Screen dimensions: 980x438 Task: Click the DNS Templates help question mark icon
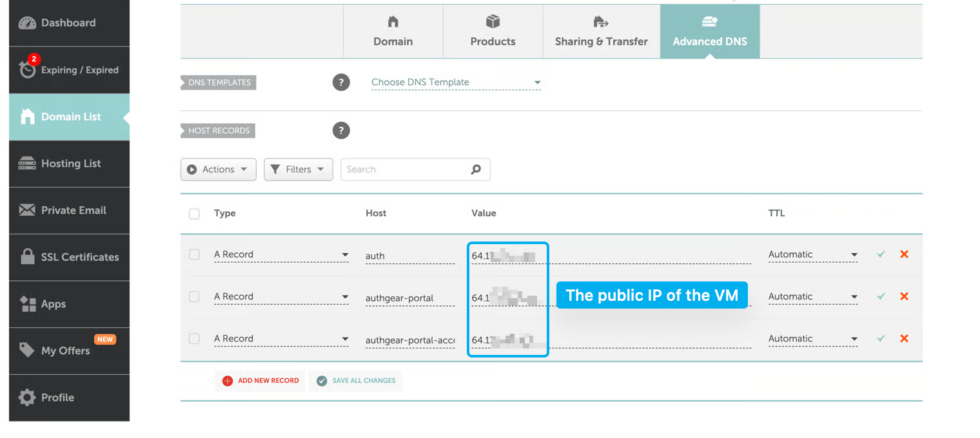341,82
